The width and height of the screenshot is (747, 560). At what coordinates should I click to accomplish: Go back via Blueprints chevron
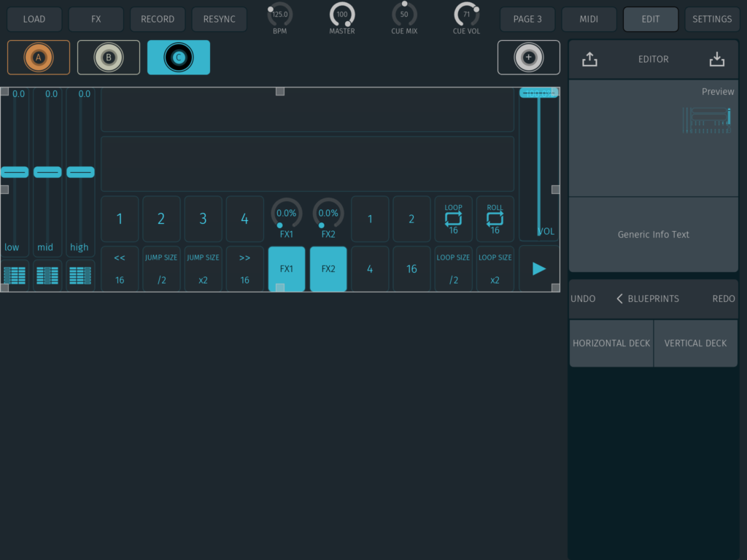pos(620,299)
